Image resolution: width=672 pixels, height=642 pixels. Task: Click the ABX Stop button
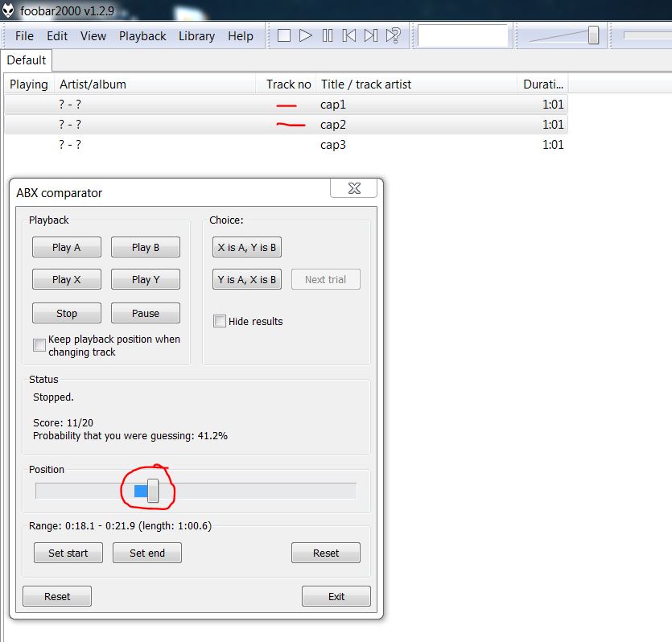coord(67,314)
